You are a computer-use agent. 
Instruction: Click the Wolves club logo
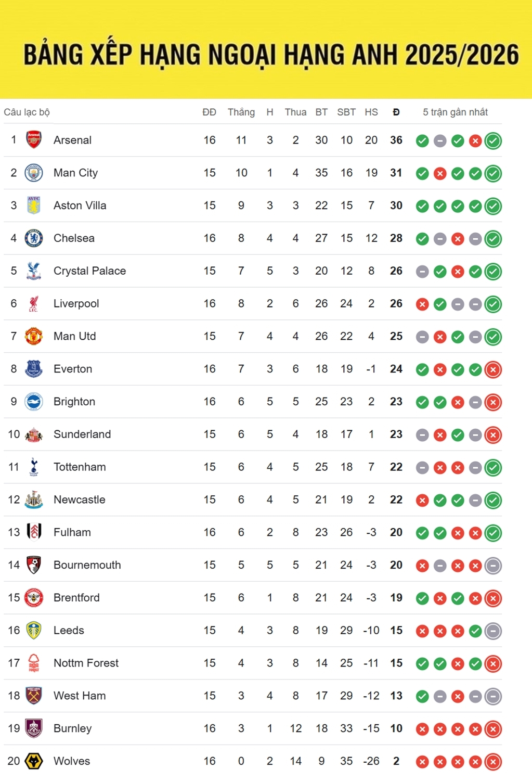pos(34,761)
